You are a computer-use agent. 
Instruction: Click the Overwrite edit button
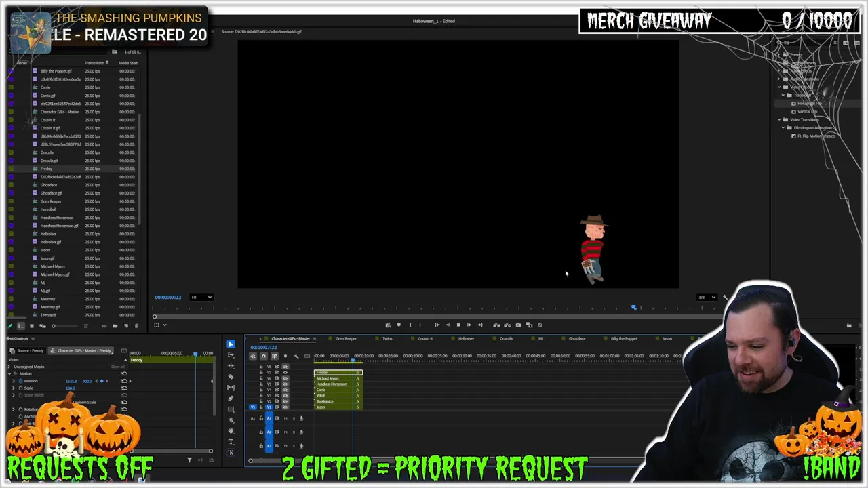click(507, 325)
